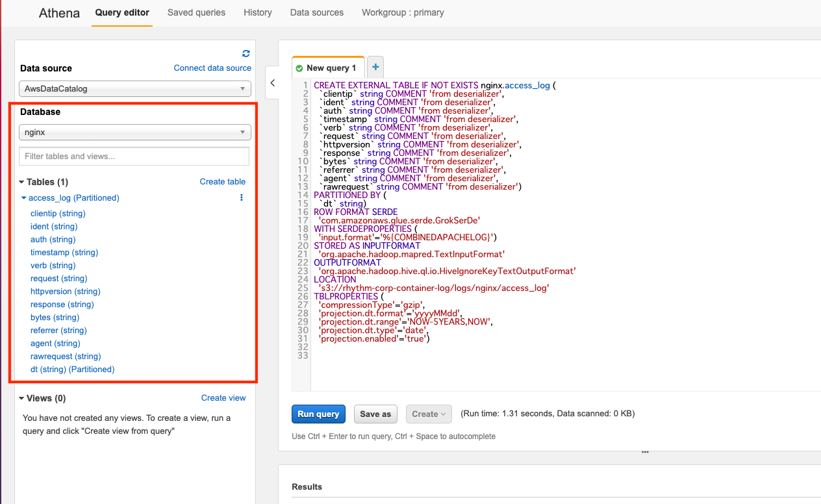Viewport: 821px width, 504px height.
Task: Open the AwsDataCatalog data source dropdown
Action: (x=134, y=89)
